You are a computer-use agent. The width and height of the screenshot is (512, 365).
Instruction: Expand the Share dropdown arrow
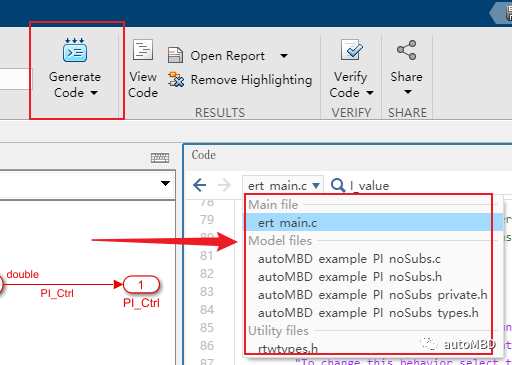click(x=408, y=92)
